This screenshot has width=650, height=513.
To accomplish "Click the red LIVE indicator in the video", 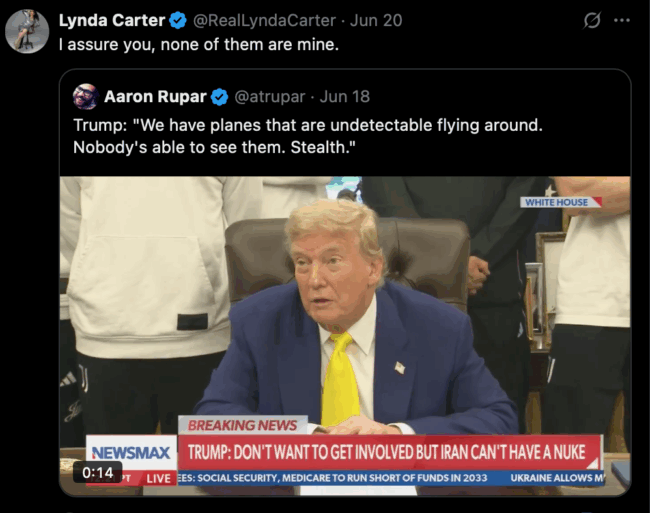I will pos(158,478).
